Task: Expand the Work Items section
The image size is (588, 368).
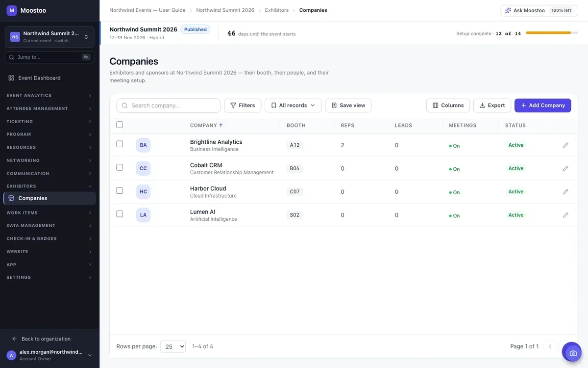Action: tap(49, 213)
